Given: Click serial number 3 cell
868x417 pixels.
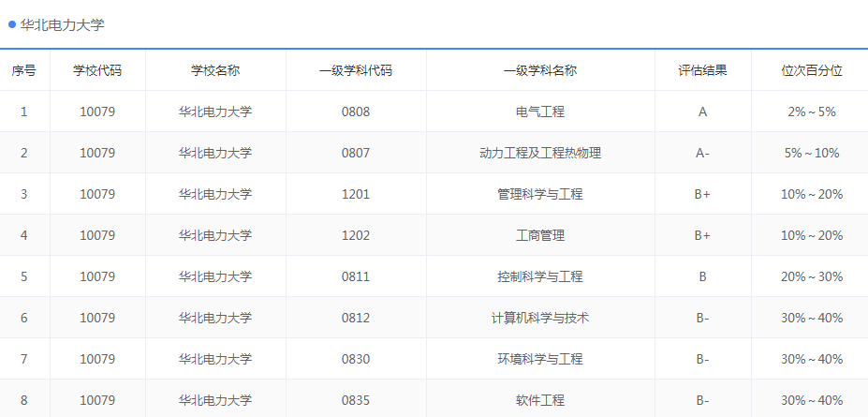Looking at the screenshot, I should 23,194.
